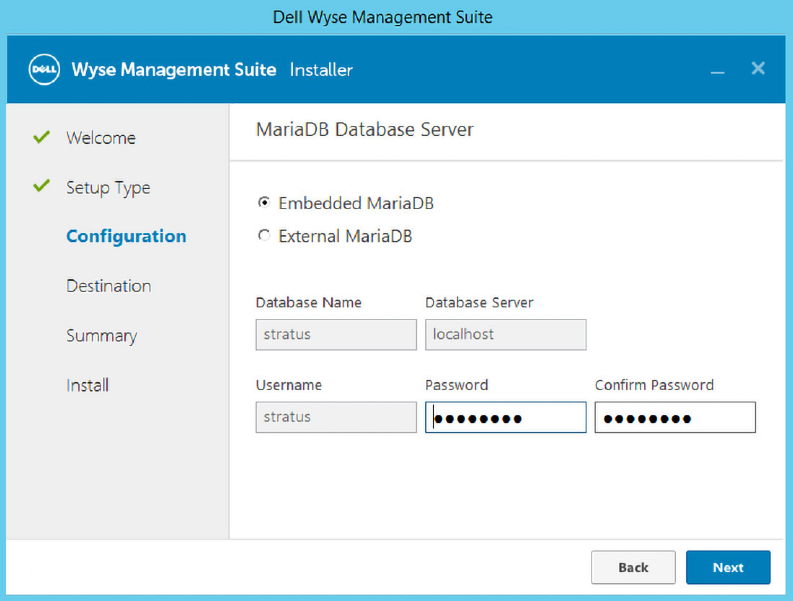Select the Embedded MariaDB option
Screen dimensions: 793x601
(x=264, y=202)
